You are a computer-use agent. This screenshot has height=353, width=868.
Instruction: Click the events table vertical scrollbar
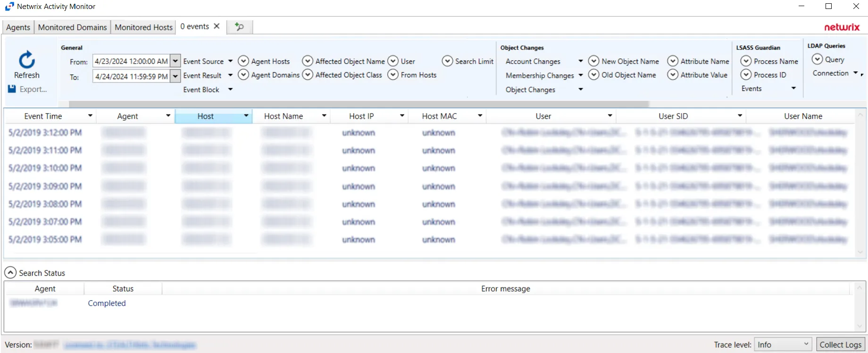(860, 183)
